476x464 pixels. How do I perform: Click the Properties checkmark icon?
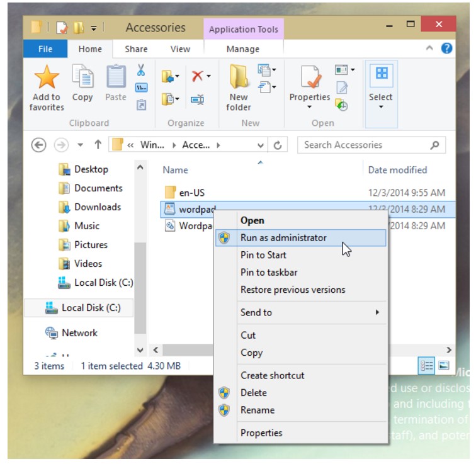(310, 76)
